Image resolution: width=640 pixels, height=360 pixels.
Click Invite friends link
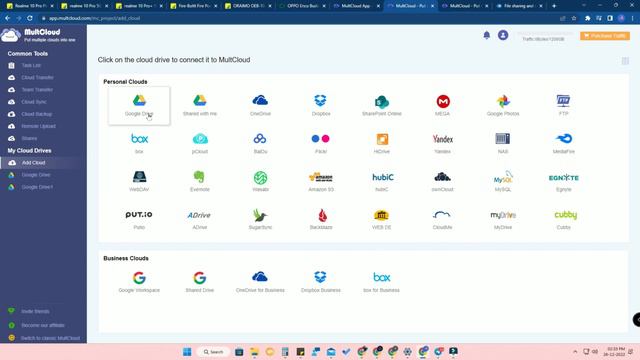[35, 311]
